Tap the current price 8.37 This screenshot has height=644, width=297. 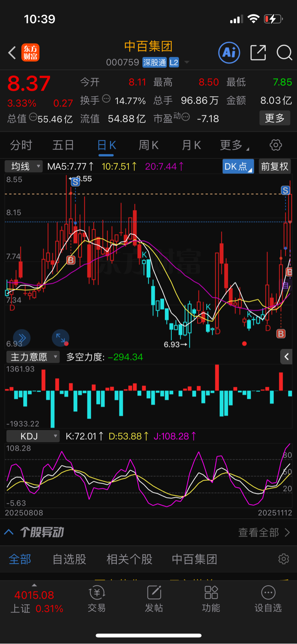click(x=29, y=84)
